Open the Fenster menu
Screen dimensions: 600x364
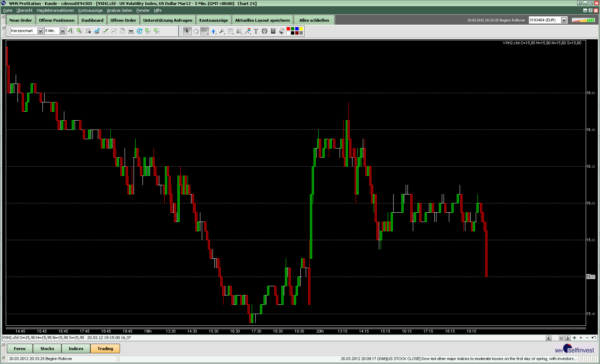click(x=143, y=10)
